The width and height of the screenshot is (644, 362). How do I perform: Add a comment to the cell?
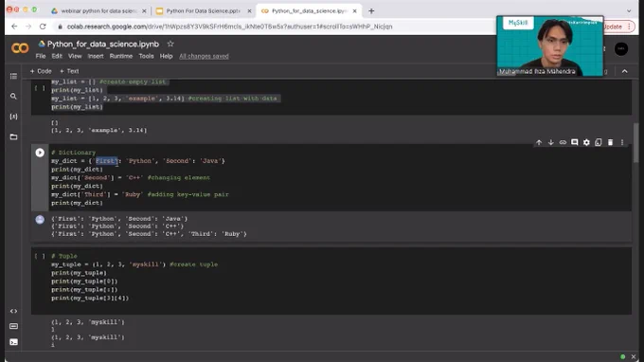(x=575, y=142)
